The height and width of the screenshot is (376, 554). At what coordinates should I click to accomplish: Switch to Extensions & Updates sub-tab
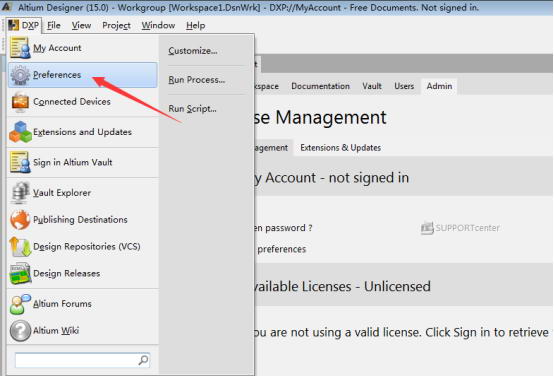pos(341,148)
